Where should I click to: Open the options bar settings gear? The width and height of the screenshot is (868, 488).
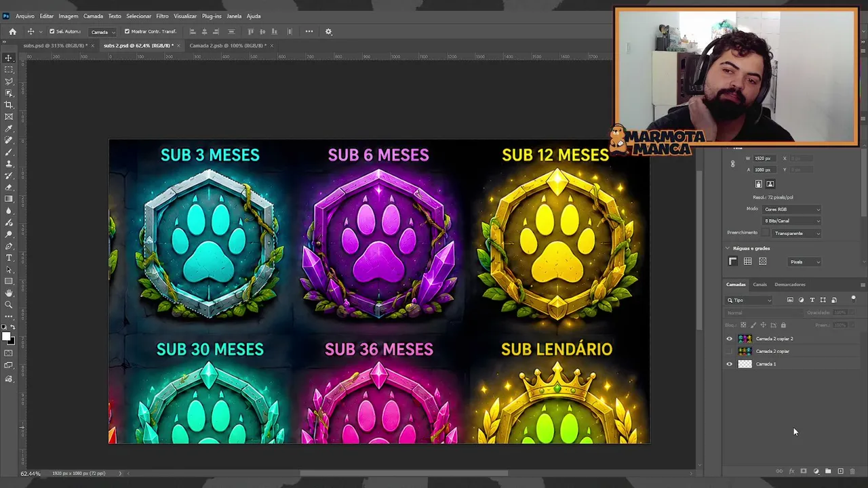coord(329,31)
